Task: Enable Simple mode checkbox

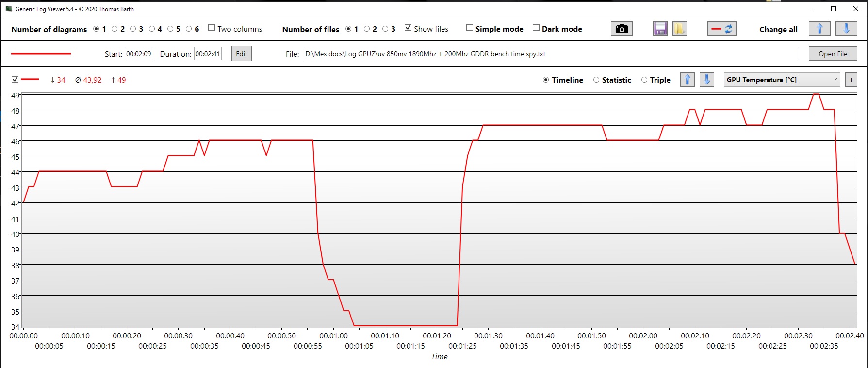Action: 470,28
